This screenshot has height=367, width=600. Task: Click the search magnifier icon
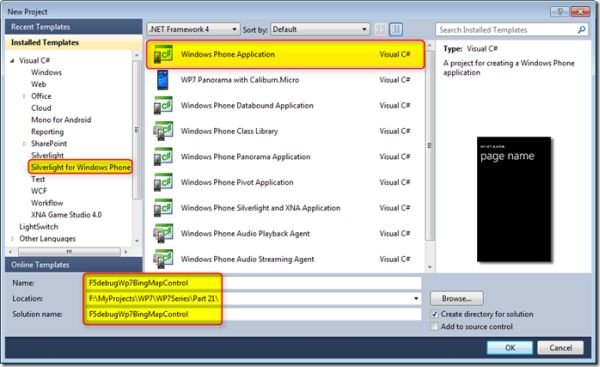pyautogui.click(x=581, y=30)
